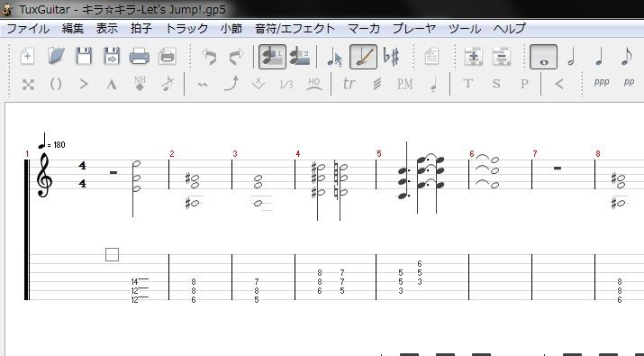Open print preview icon
Image resolution: width=644 pixels, height=356 pixels.
click(x=168, y=56)
